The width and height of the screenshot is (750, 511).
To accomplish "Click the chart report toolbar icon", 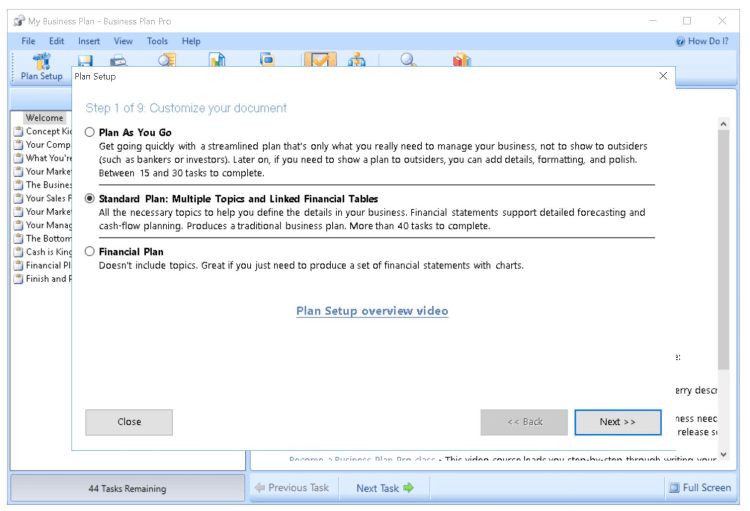I will click(x=217, y=59).
